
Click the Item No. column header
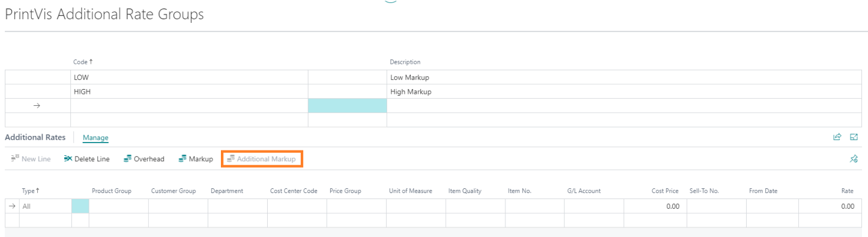click(519, 191)
